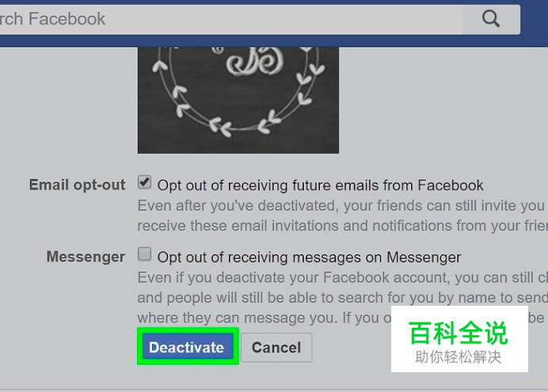This screenshot has height=392, width=548.
Task: Click the 'Even if you deactivate your Facebook account' text
Action: pyautogui.click(x=342, y=278)
